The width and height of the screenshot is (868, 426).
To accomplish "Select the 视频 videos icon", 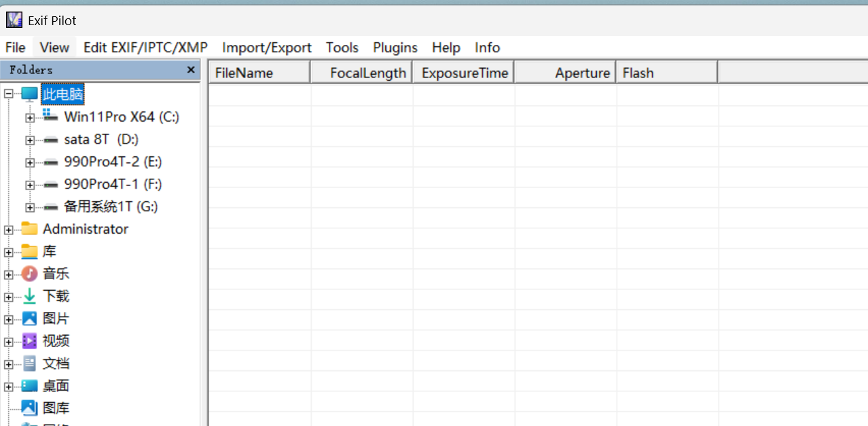I will [30, 340].
